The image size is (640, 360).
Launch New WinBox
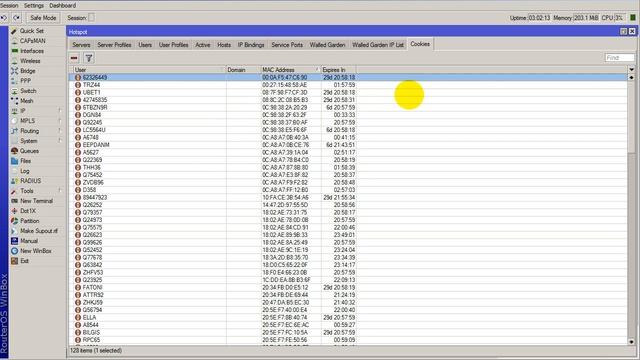click(x=36, y=251)
